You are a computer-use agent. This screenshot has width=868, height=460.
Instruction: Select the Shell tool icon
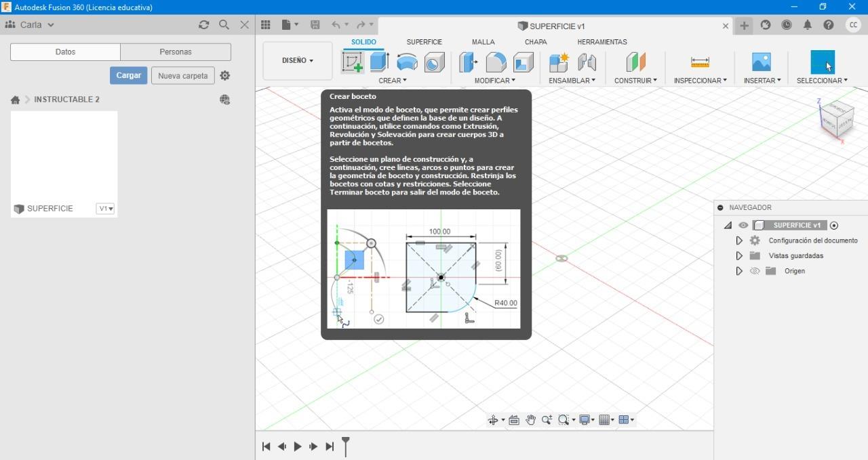524,62
